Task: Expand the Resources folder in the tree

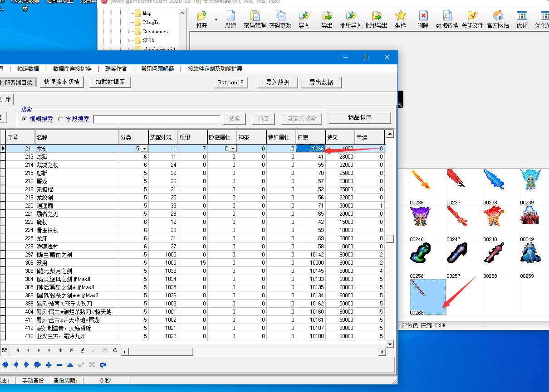Action: click(x=129, y=32)
